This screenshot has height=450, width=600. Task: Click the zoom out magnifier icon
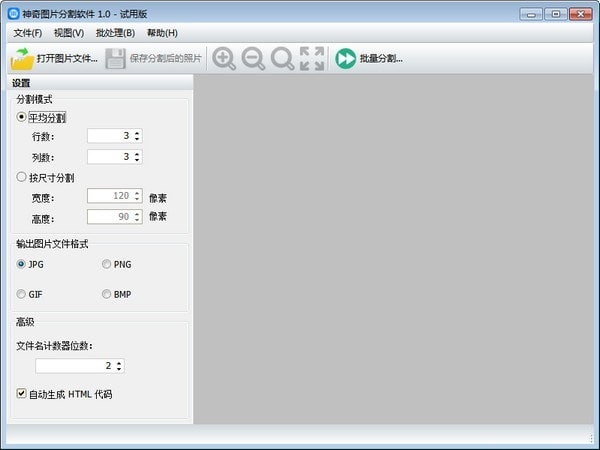pyautogui.click(x=253, y=59)
